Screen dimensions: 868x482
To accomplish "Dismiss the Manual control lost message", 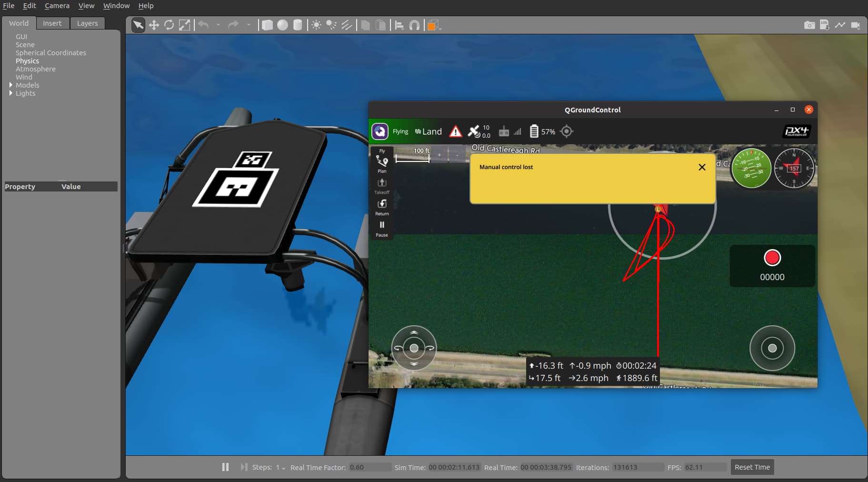I will [x=702, y=167].
